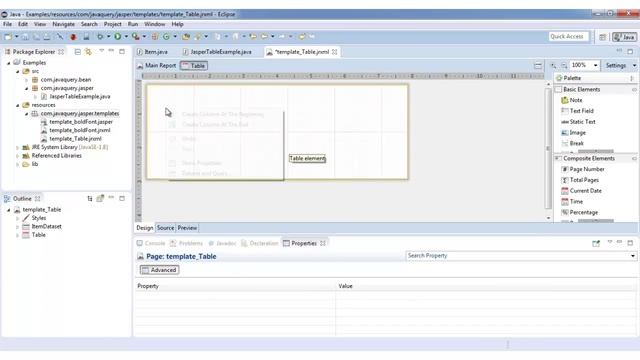The height and width of the screenshot is (360, 640).
Task: Click the red bug icon in the toolbar
Action: click(73, 37)
